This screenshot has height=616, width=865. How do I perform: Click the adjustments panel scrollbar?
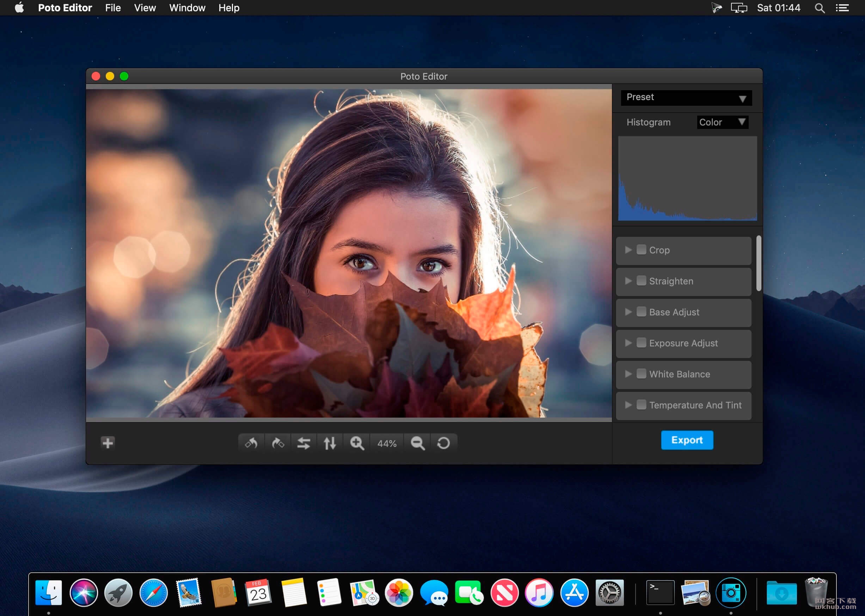[759, 263]
